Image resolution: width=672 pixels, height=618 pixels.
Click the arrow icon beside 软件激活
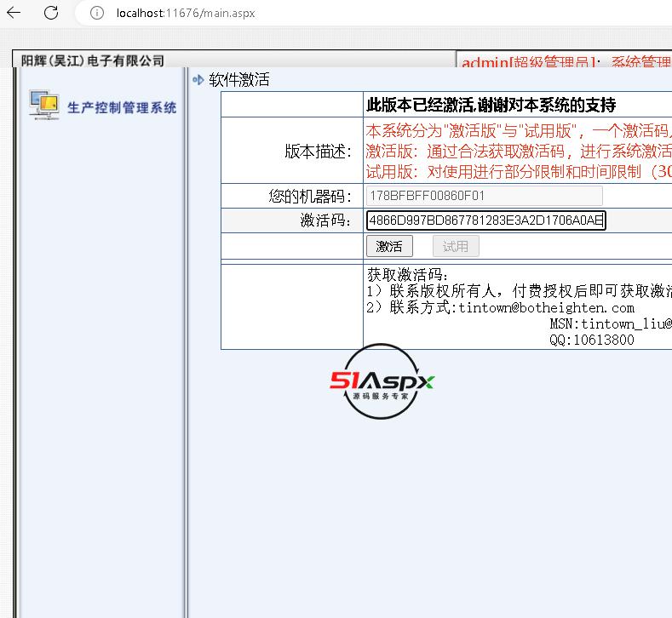(198, 80)
